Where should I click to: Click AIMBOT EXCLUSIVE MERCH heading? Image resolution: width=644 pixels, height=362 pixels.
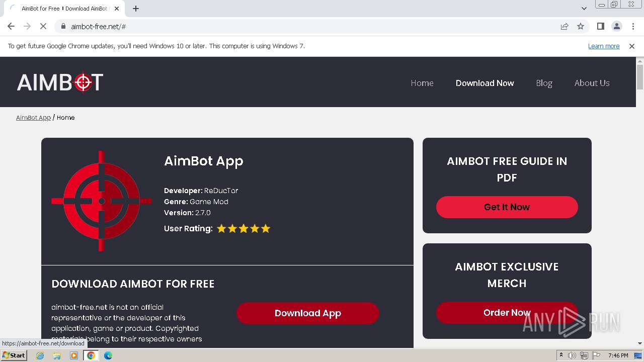pyautogui.click(x=507, y=275)
